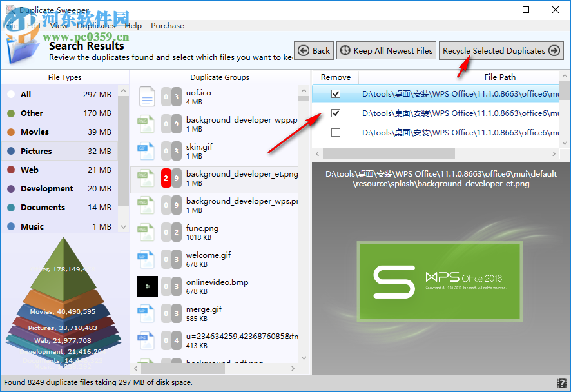
Task: Click the Keep All Newest Files button
Action: click(x=385, y=50)
